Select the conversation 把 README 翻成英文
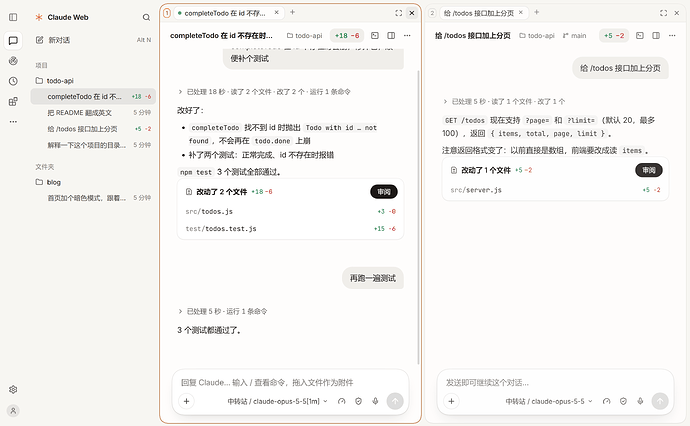The height and width of the screenshot is (426, 690). 93,113
